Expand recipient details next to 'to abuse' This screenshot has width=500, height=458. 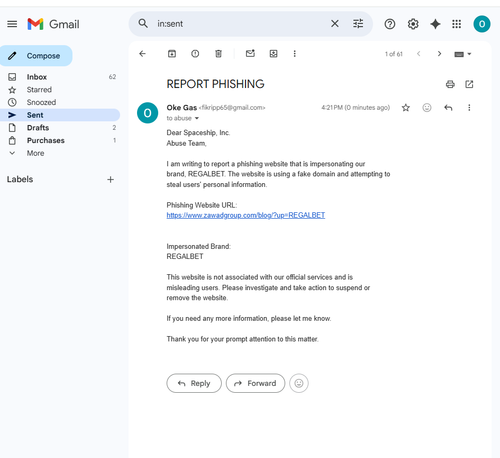coord(197,118)
